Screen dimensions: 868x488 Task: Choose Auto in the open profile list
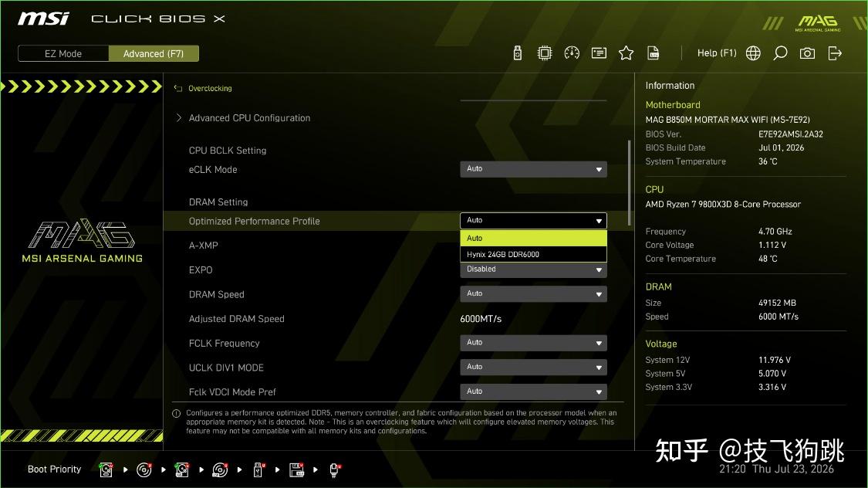[x=534, y=238]
